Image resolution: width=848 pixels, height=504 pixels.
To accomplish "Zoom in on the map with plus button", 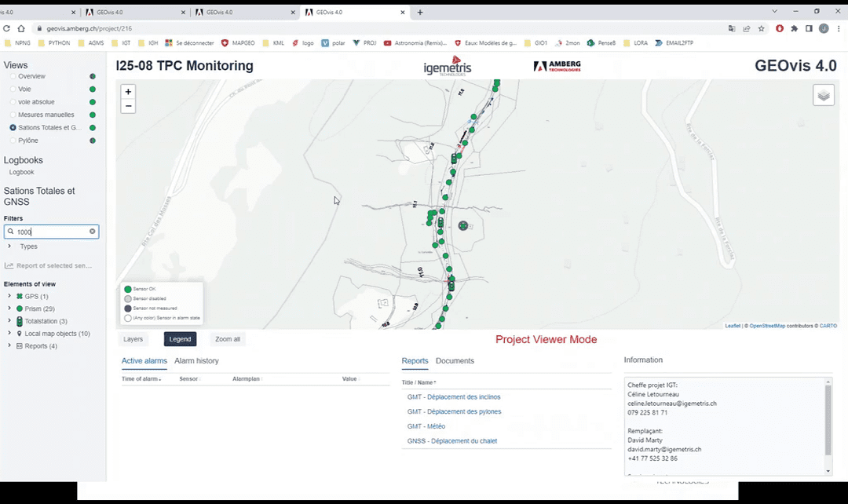I will 128,92.
